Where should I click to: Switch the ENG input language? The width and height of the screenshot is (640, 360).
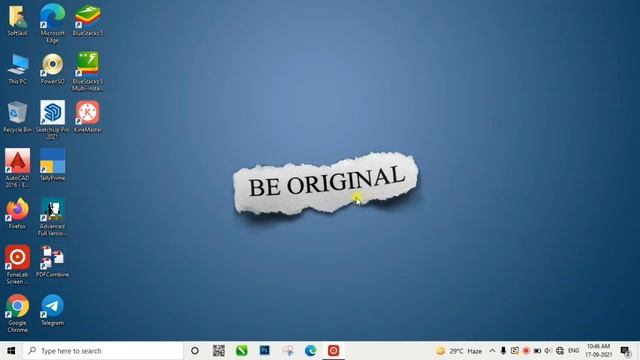click(573, 351)
